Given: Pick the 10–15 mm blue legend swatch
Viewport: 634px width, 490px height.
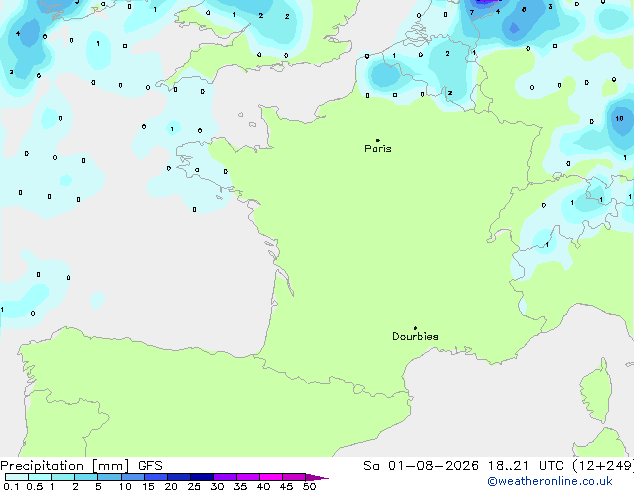Looking at the screenshot, I should (132, 477).
